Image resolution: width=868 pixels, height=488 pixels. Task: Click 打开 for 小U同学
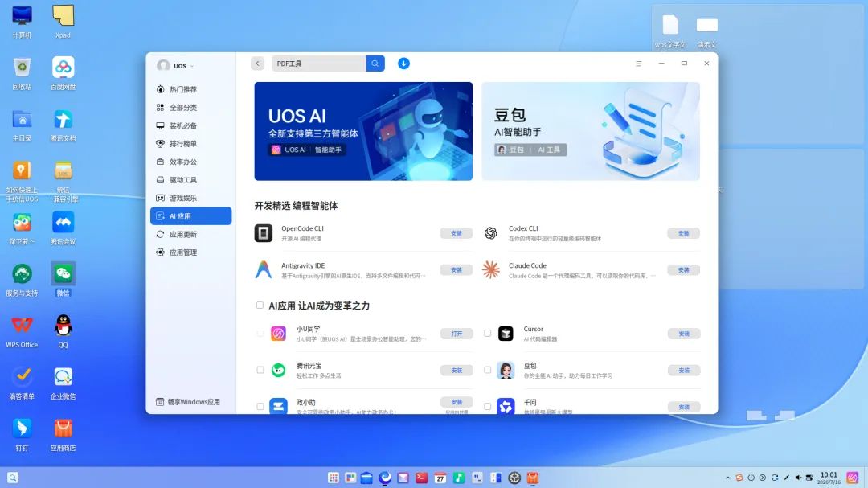[x=457, y=334]
